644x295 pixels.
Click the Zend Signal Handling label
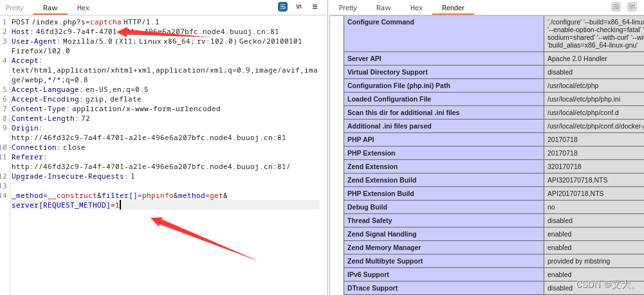point(382,235)
